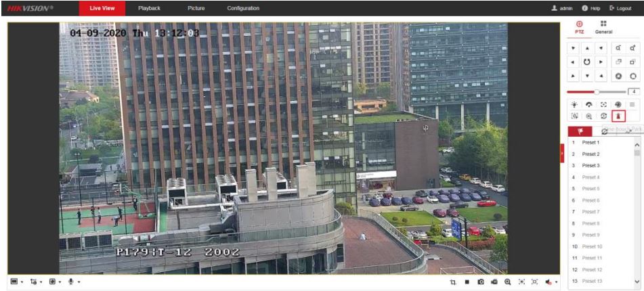Open the Playback tab

click(149, 8)
